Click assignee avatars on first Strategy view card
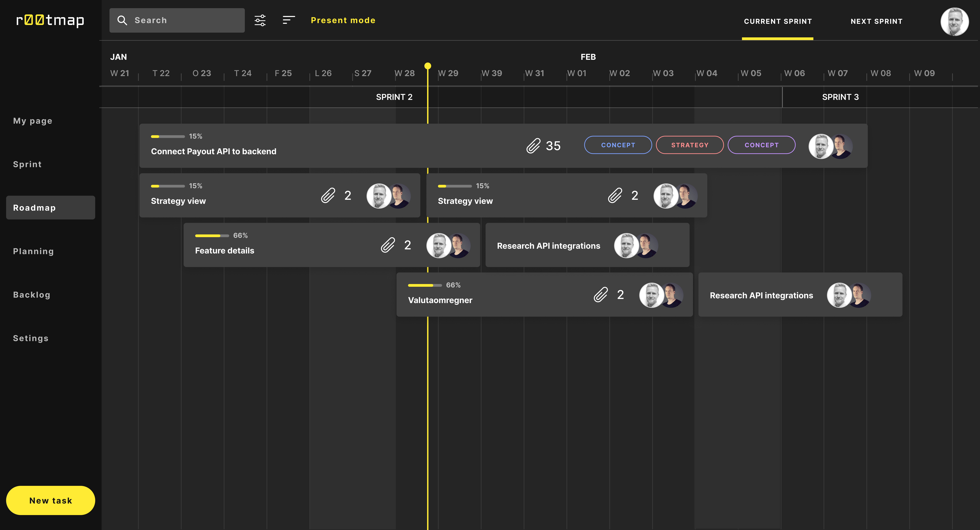Image resolution: width=980 pixels, height=530 pixels. pos(388,196)
